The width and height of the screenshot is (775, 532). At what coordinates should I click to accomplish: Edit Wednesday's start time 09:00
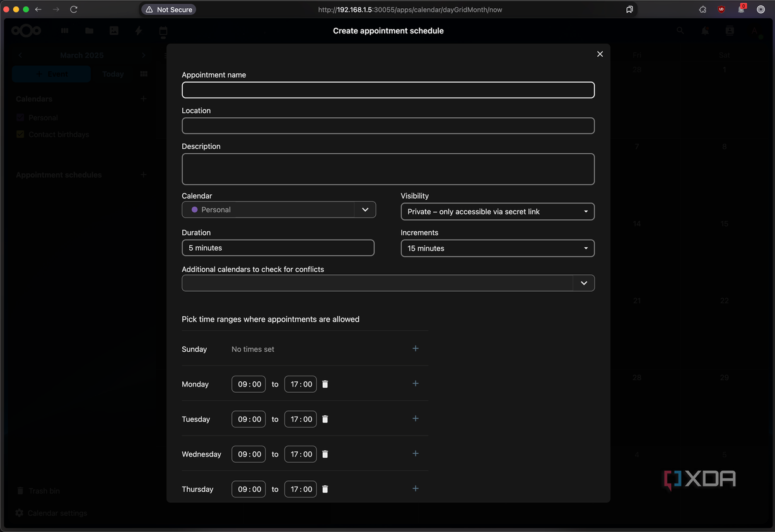pyautogui.click(x=248, y=454)
